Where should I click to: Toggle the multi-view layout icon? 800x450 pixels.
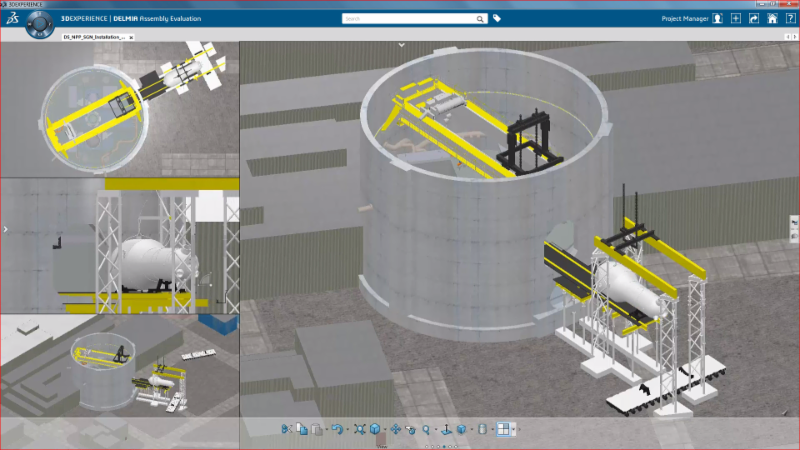[x=503, y=429]
